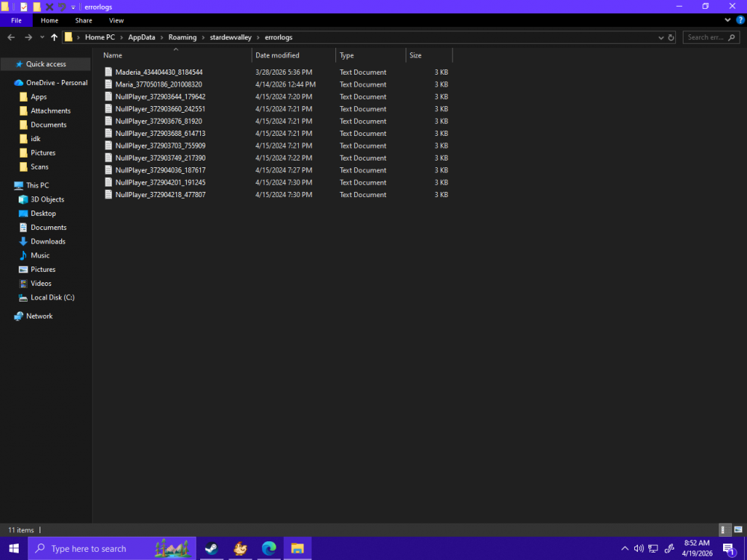
Task: Open Explorer Help with the question mark
Action: tap(740, 20)
